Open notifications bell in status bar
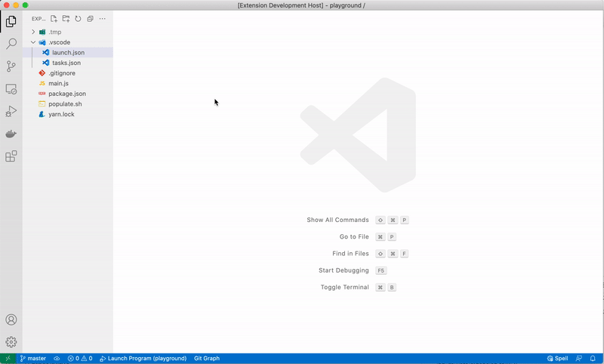The height and width of the screenshot is (364, 604). pyautogui.click(x=593, y=358)
